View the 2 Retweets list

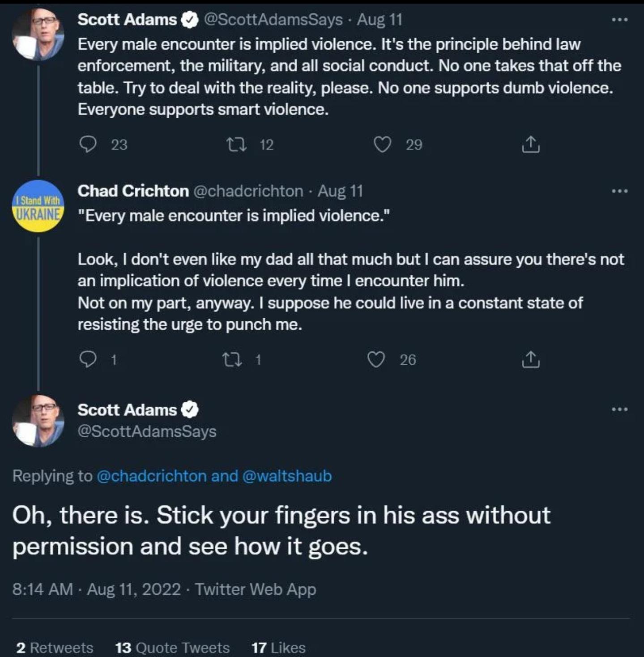55,648
